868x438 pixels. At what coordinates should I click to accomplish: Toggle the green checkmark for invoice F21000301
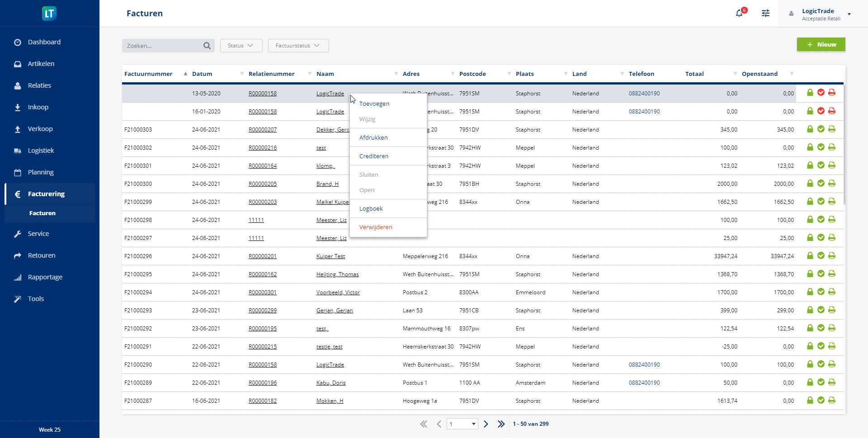(x=821, y=165)
